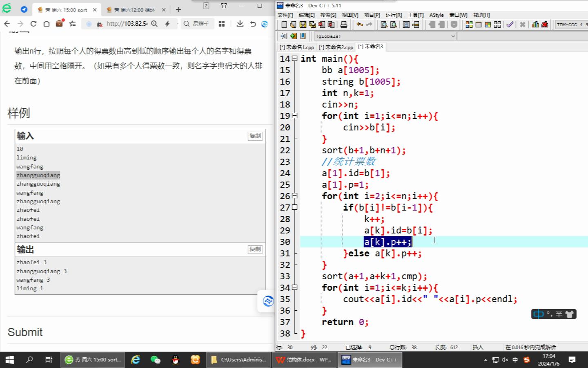Open the 编辑[E] menu
The image size is (588, 368).
coord(307,15)
